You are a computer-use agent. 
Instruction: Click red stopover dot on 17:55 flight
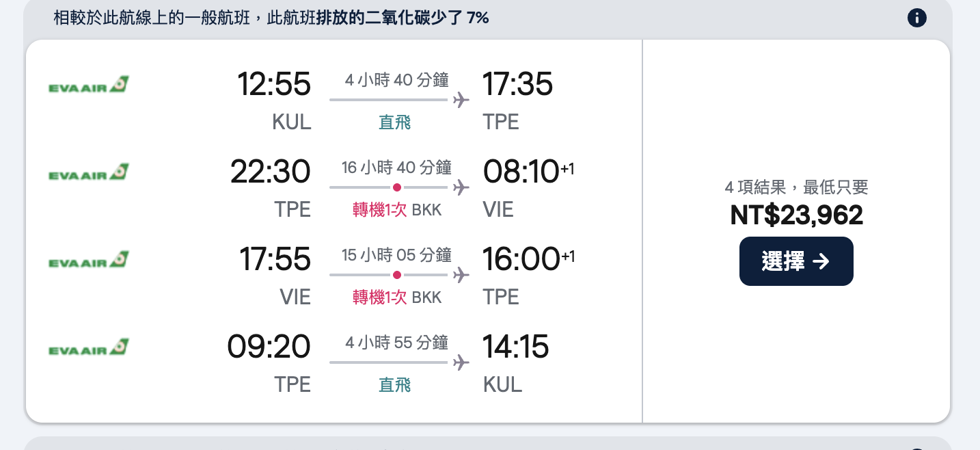397,275
